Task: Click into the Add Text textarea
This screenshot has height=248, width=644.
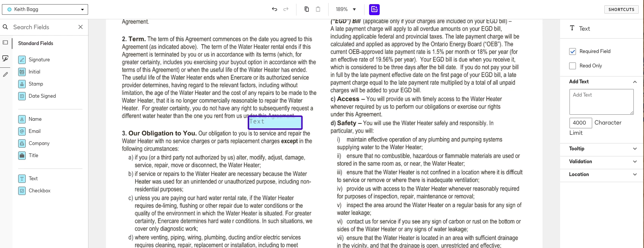Action: tap(602, 102)
